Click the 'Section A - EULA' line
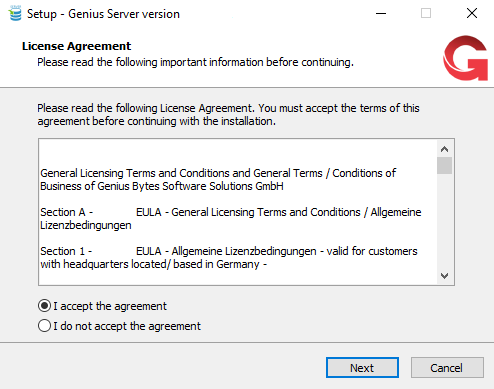 [230, 219]
